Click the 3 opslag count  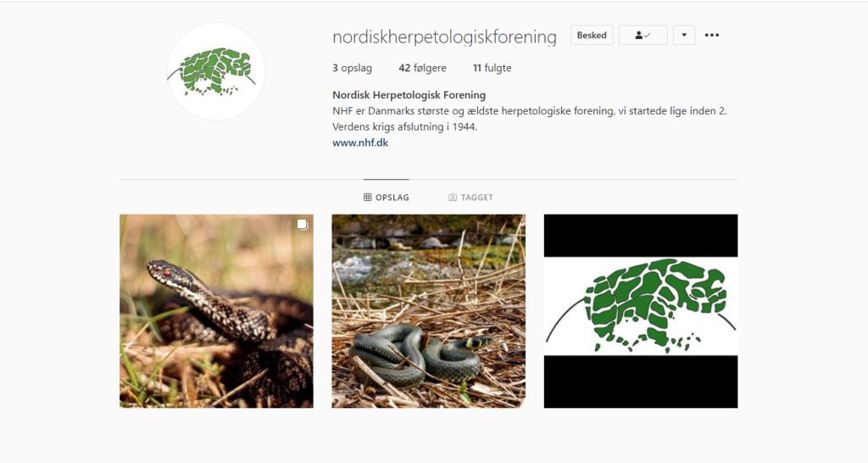pos(352,68)
